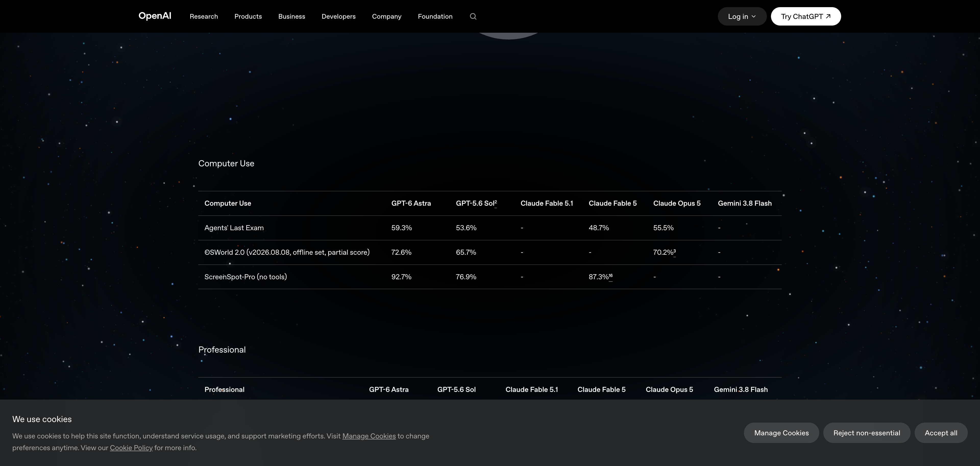Expand the Log in dropdown
The width and height of the screenshot is (980, 466).
pos(742,16)
